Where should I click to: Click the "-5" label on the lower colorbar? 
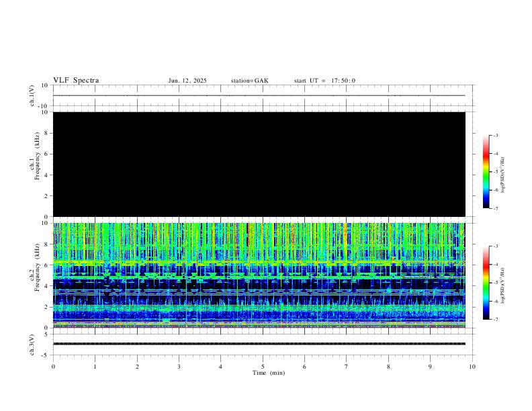coord(495,283)
